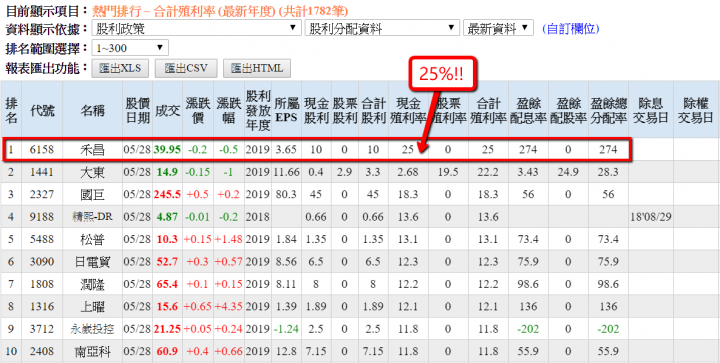Viewport: 720px width, 363px height.
Task: Click the 匯出HTML button
Action: click(x=257, y=69)
